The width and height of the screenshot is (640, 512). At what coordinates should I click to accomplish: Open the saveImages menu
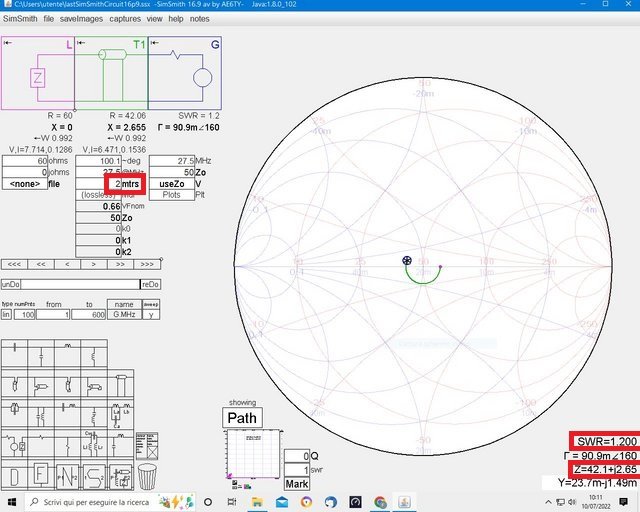point(81,19)
